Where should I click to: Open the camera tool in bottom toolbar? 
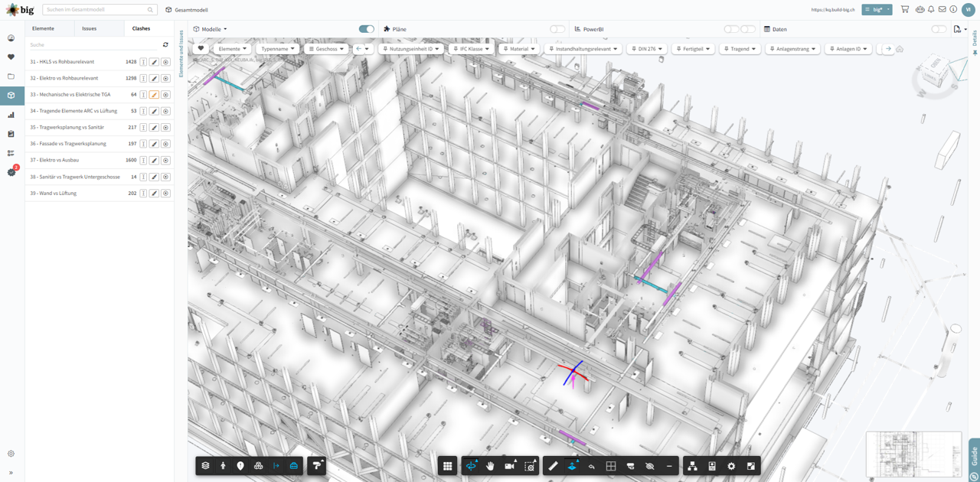point(509,466)
